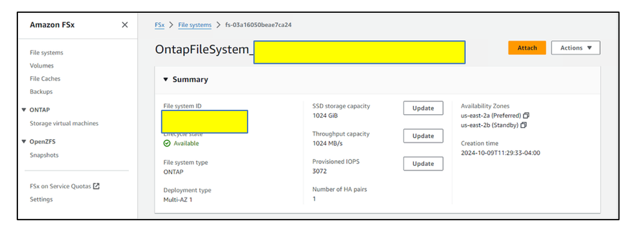Open the File systems breadcrumb link

(x=195, y=25)
